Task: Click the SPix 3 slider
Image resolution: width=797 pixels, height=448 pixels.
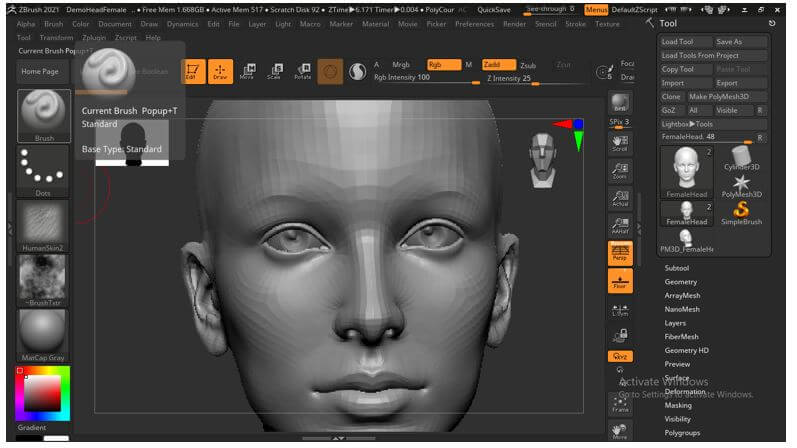Action: pos(620,123)
